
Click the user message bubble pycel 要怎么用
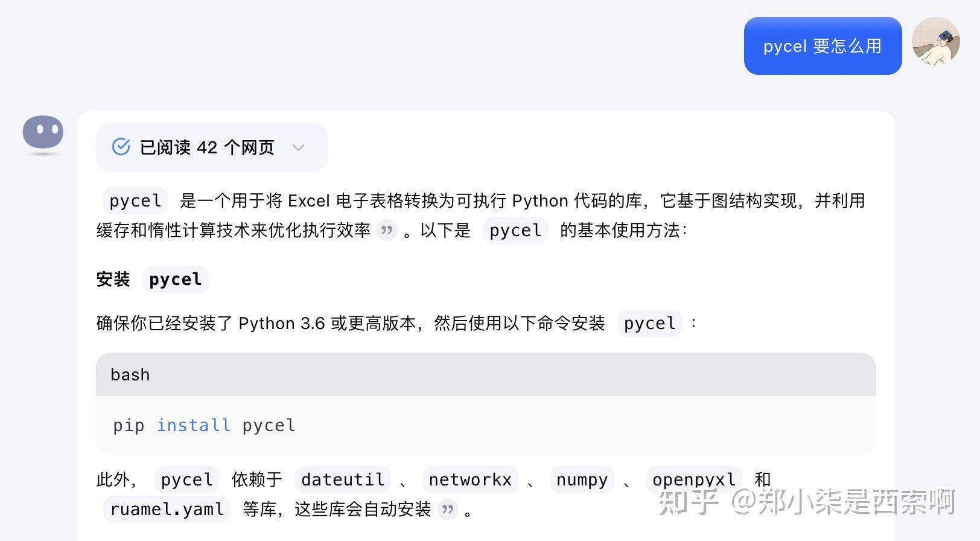tap(822, 46)
